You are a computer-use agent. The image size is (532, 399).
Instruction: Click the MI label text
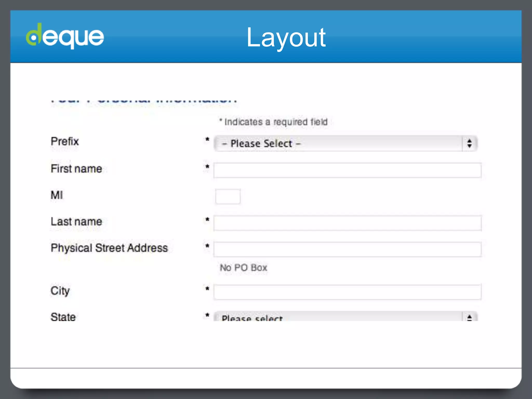pyautogui.click(x=57, y=195)
